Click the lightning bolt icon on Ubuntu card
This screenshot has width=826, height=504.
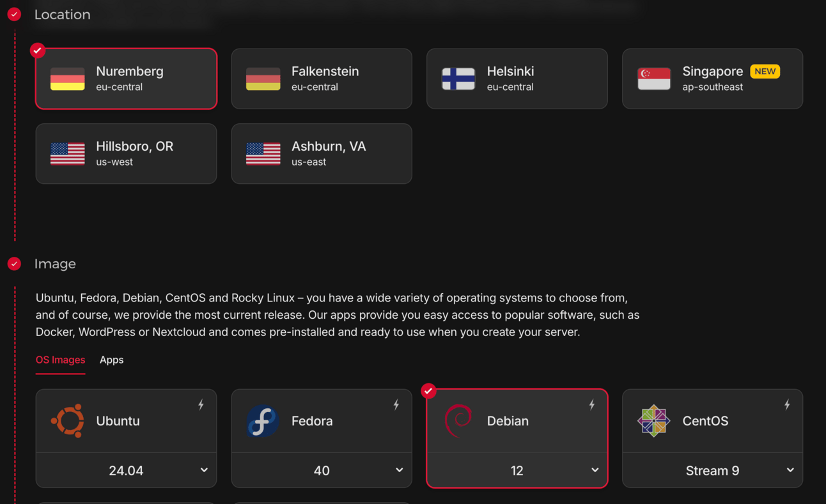point(201,404)
